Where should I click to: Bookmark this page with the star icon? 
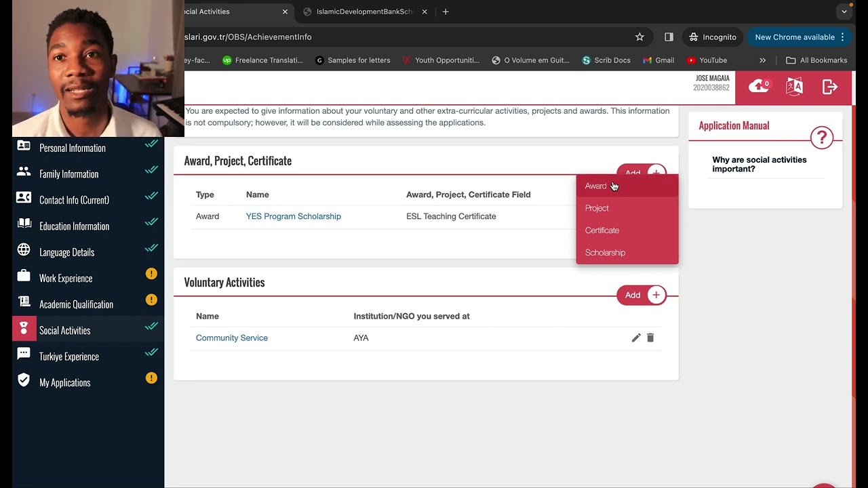(639, 37)
